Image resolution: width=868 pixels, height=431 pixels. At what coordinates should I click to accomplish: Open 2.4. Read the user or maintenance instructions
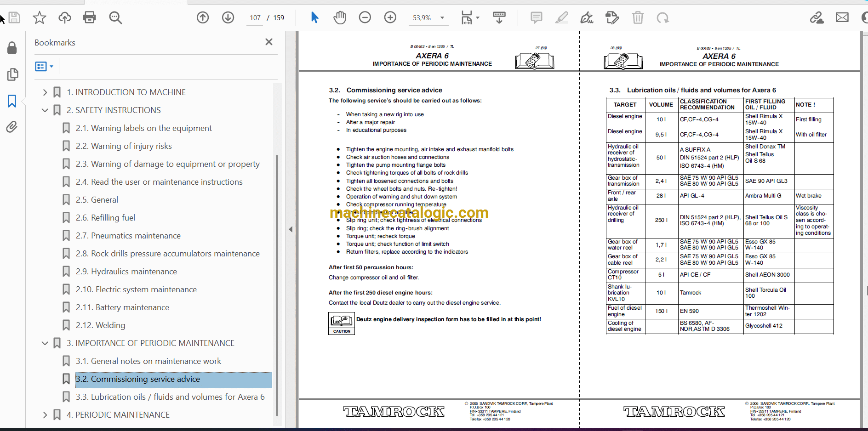click(x=159, y=182)
